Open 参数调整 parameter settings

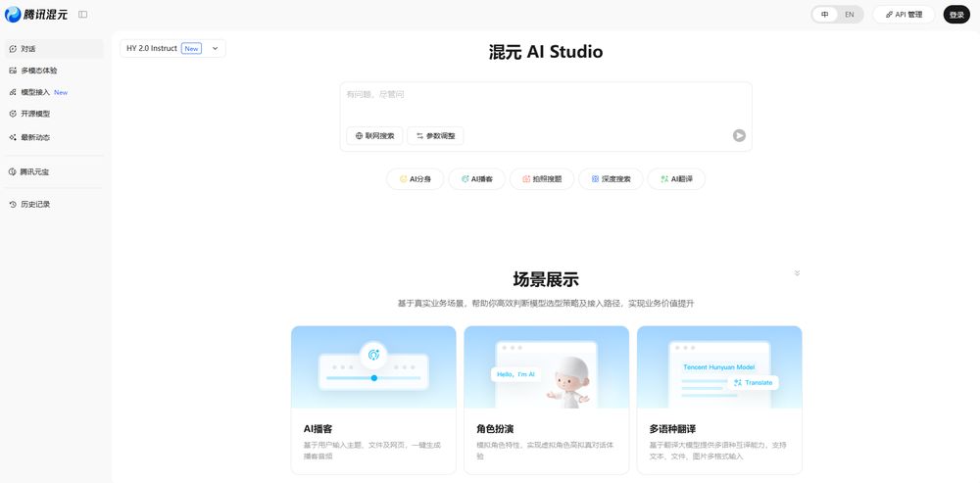pyautogui.click(x=435, y=135)
